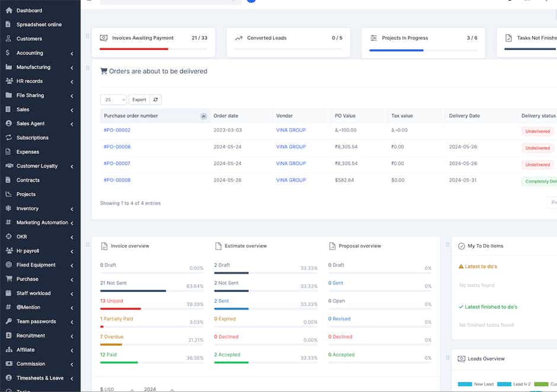Click the shopping cart icon beside Orders heading

point(103,70)
